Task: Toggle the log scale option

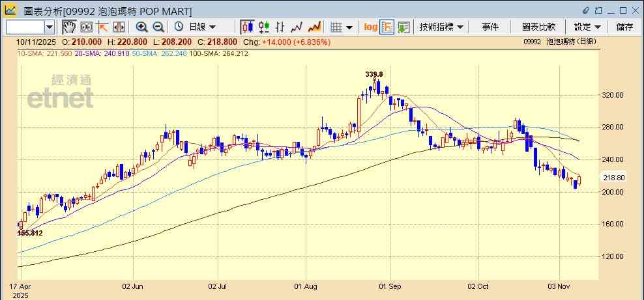Action: coord(370,27)
